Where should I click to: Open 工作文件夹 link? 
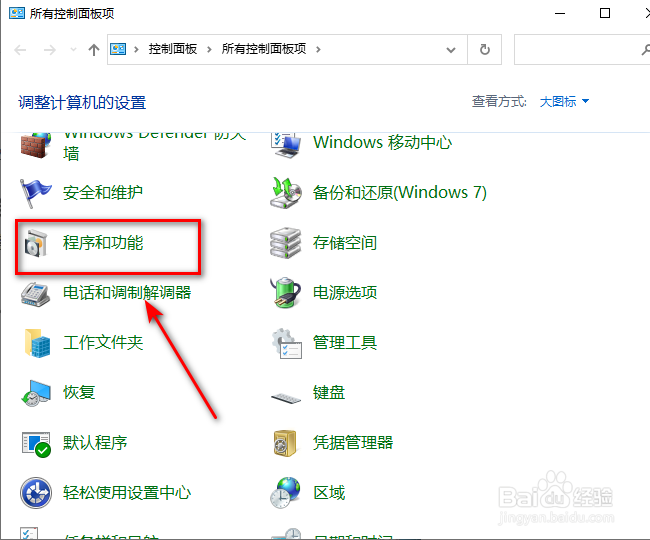103,343
